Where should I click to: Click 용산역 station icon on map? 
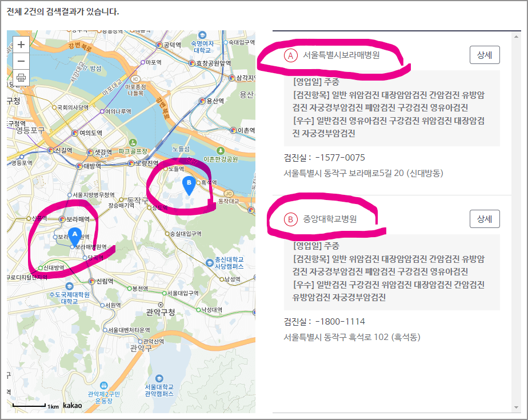(202, 101)
